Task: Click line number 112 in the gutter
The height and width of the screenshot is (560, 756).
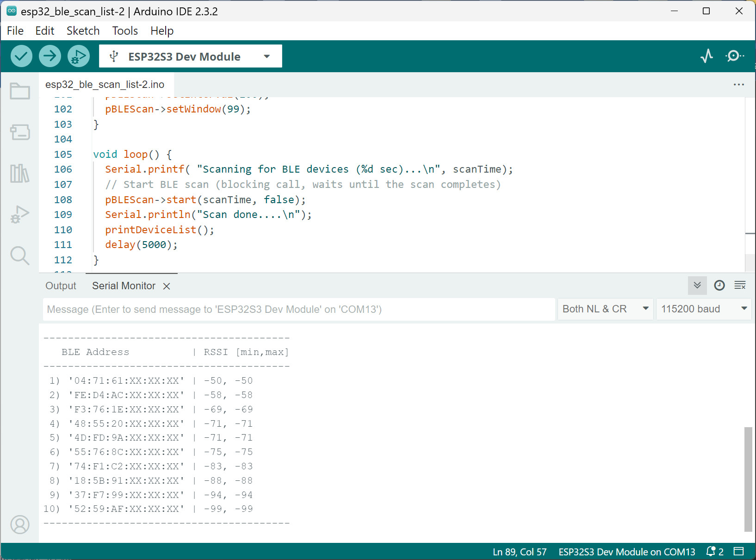Action: 63,260
